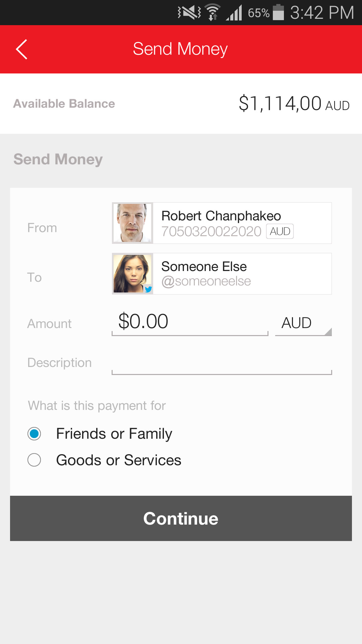The width and height of the screenshot is (362, 644).
Task: Select the Friends or Family option
Action: 34,434
